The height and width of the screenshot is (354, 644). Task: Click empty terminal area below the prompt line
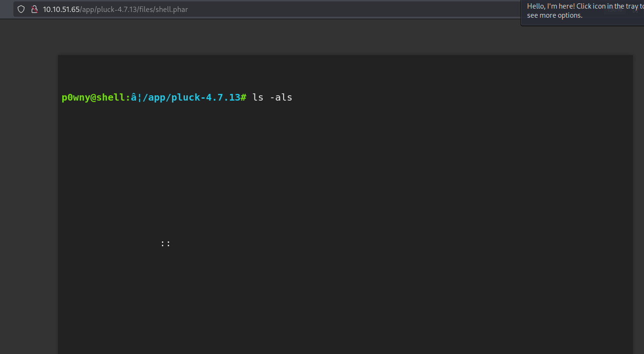click(x=335, y=168)
